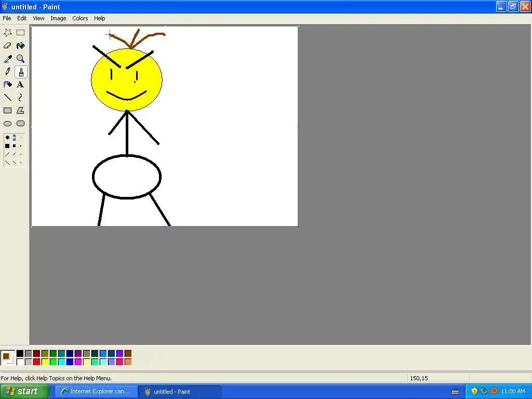Click the canvas bottom-right corner resize handle
This screenshot has height=399, width=532.
pyautogui.click(x=299, y=227)
